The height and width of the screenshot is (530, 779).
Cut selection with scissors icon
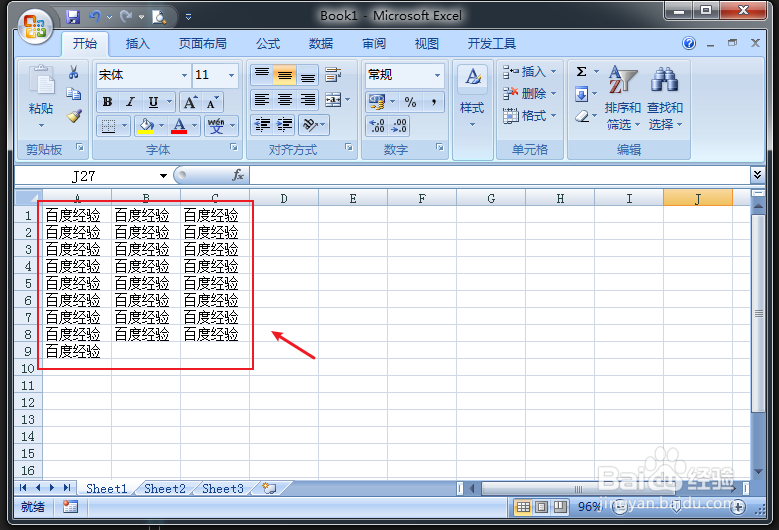pos(74,73)
